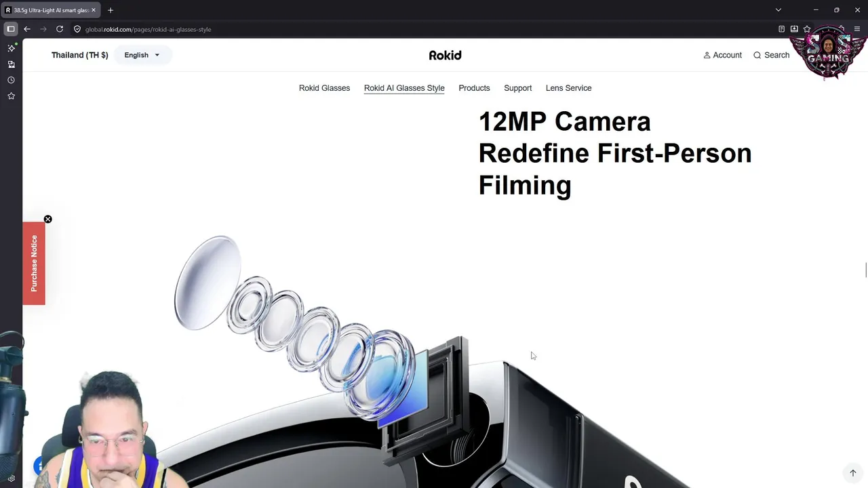Open the bookmarks sidebar panel
Image resolution: width=868 pixels, height=488 pixels.
coord(11,96)
